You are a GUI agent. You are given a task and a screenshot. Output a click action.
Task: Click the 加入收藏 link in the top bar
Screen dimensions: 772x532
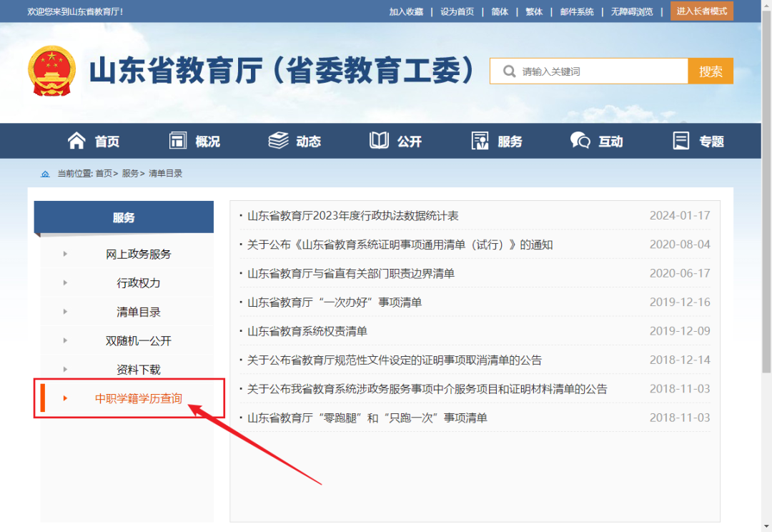pyautogui.click(x=406, y=12)
